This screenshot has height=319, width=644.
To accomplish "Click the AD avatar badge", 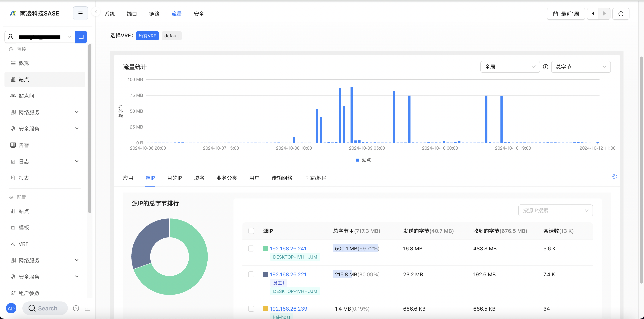I will pyautogui.click(x=11, y=308).
